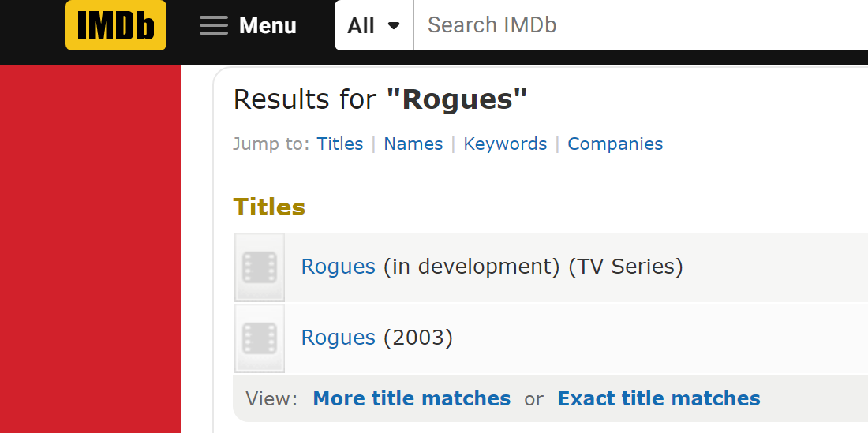This screenshot has width=868, height=433.
Task: Jump to the Keywords section link
Action: [x=505, y=144]
